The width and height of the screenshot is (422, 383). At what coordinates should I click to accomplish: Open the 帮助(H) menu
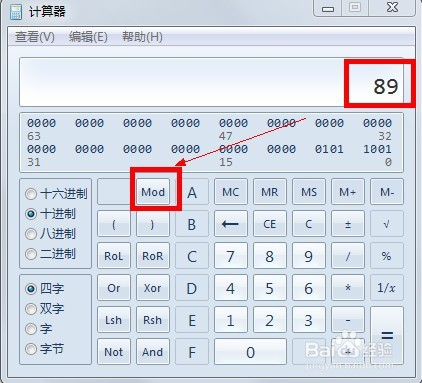point(142,37)
